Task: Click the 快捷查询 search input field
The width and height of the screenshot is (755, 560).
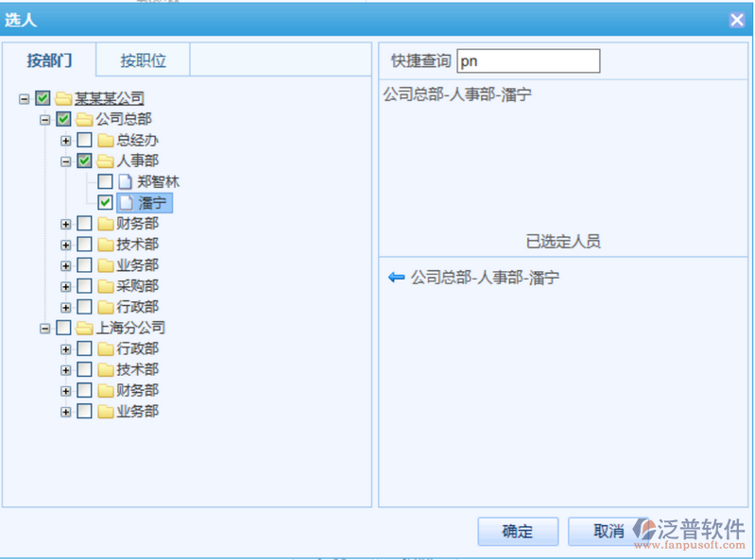Action: (528, 61)
